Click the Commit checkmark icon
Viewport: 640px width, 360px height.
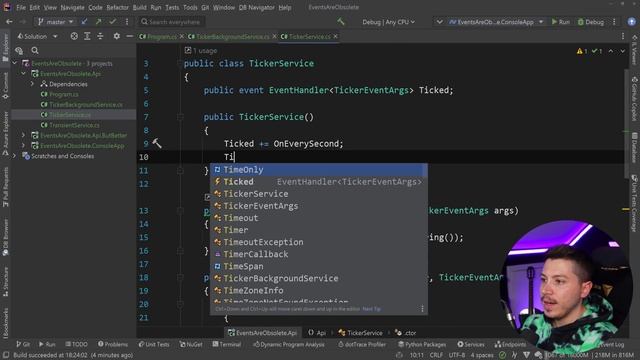[x=112, y=22]
